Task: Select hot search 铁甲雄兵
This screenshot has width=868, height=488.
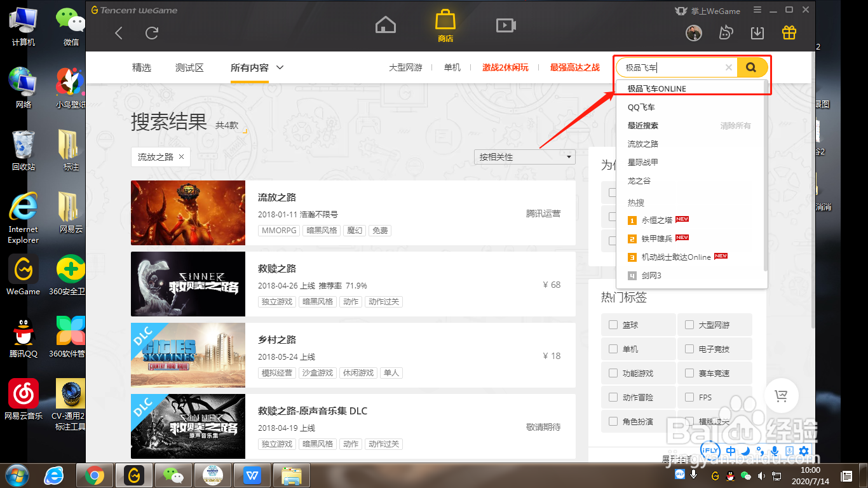Action: 657,239
